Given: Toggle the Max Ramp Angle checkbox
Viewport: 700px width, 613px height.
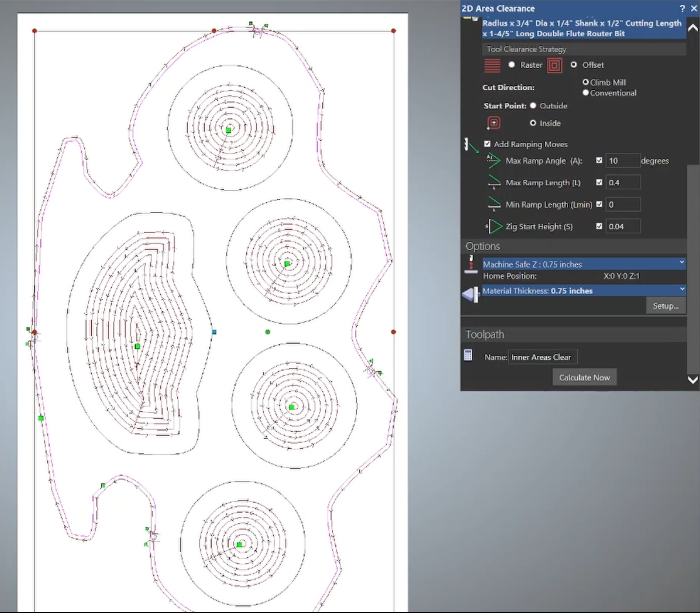Looking at the screenshot, I should 599,160.
